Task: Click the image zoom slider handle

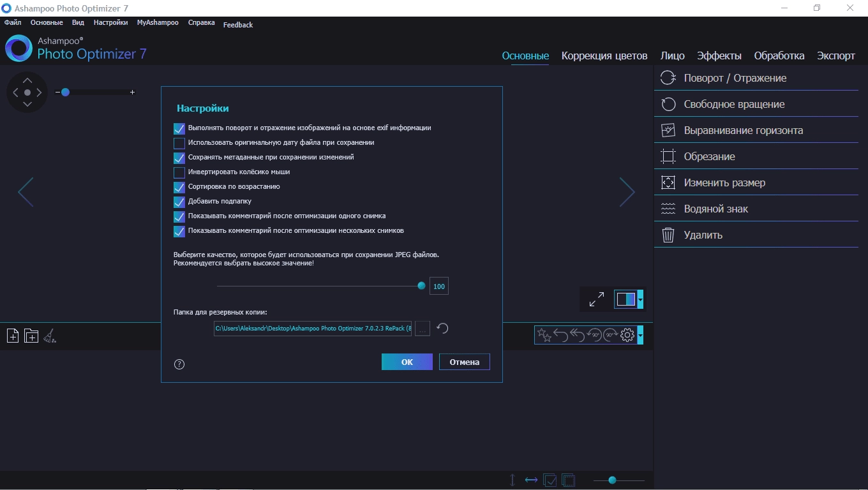Action: coord(65,93)
